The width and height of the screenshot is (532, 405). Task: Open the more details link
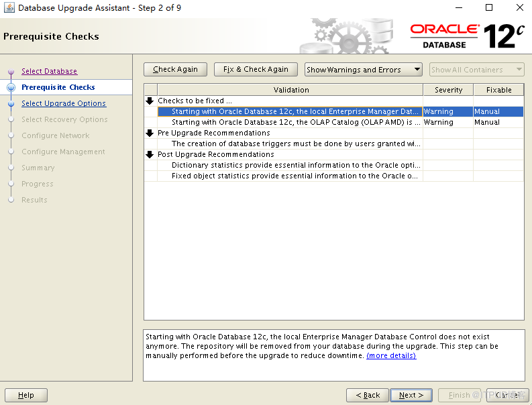(x=391, y=355)
